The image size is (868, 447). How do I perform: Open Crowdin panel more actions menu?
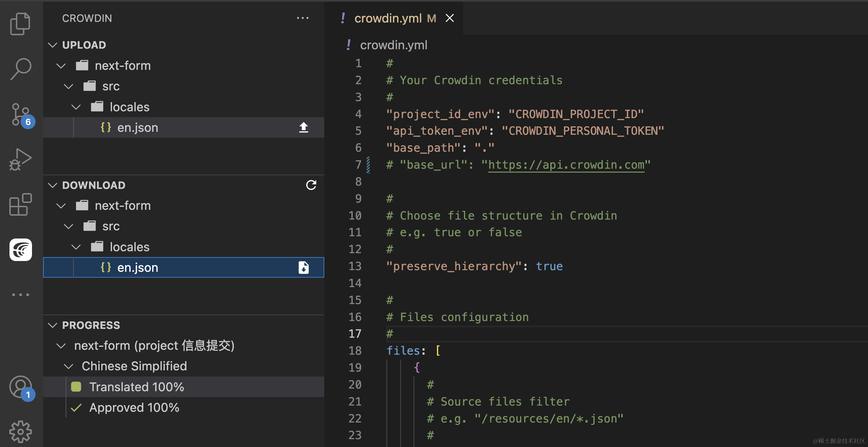[302, 18]
